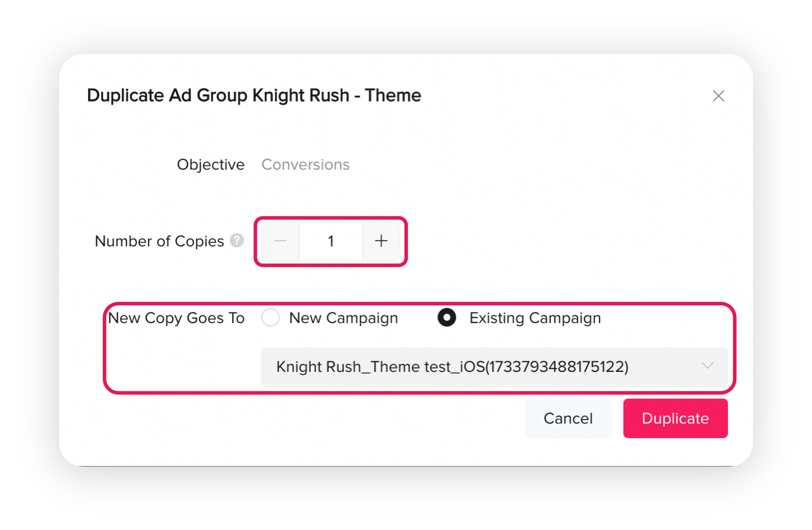Screen dimensions: 812x530
Task: Select the Objective label
Action: point(210,165)
